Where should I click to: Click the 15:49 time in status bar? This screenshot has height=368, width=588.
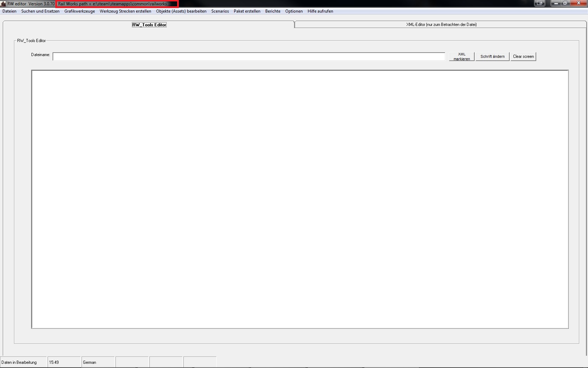coord(64,362)
